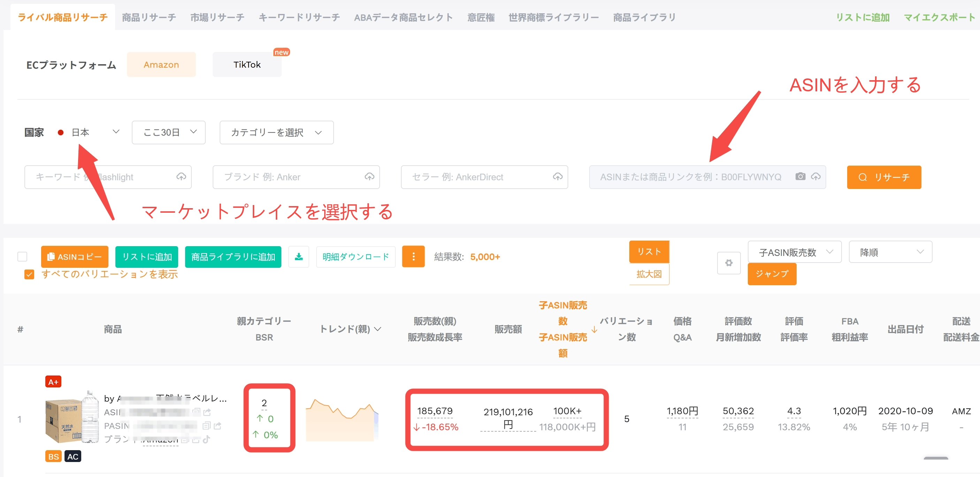This screenshot has width=980, height=477.
Task: Select the TikTok platform tab
Action: click(x=247, y=65)
